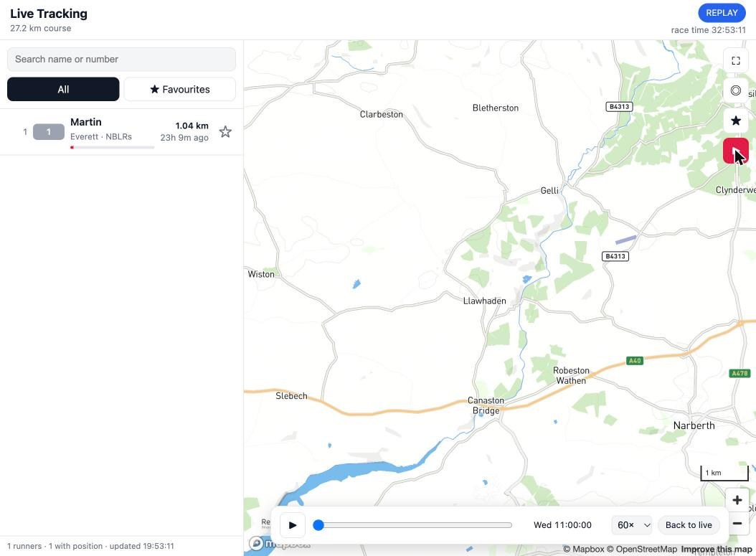Click the A478 road shield
Viewport: 756px width, 556px height.
pyautogui.click(x=740, y=373)
